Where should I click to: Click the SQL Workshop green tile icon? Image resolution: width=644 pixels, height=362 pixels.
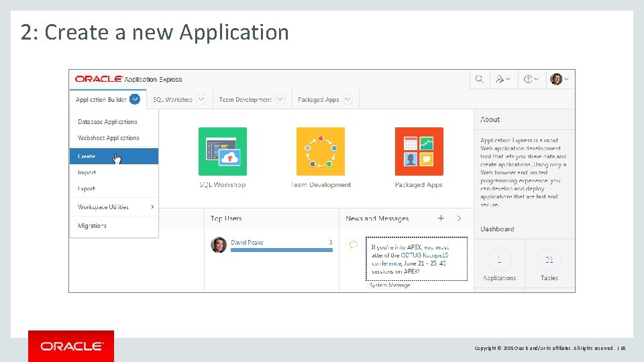[x=223, y=152]
